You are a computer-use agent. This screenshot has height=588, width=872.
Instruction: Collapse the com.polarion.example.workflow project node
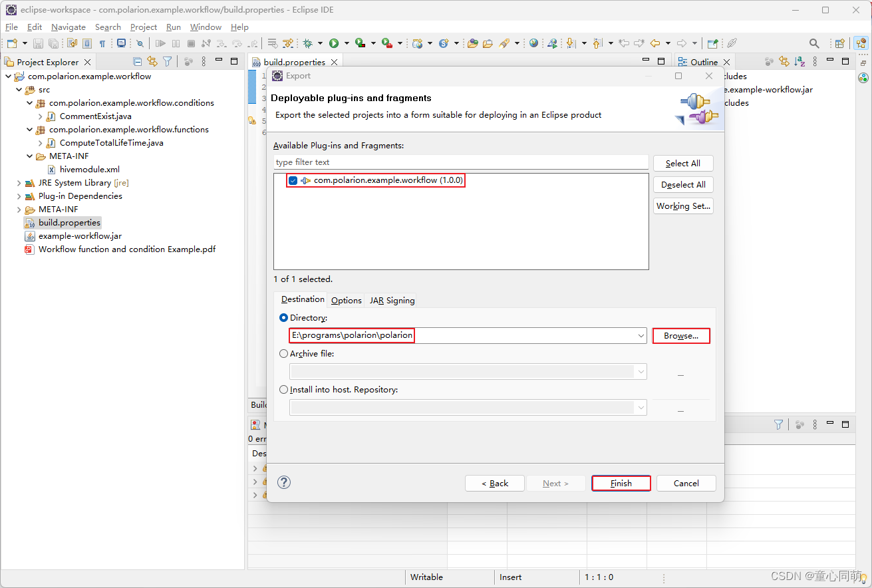point(8,76)
